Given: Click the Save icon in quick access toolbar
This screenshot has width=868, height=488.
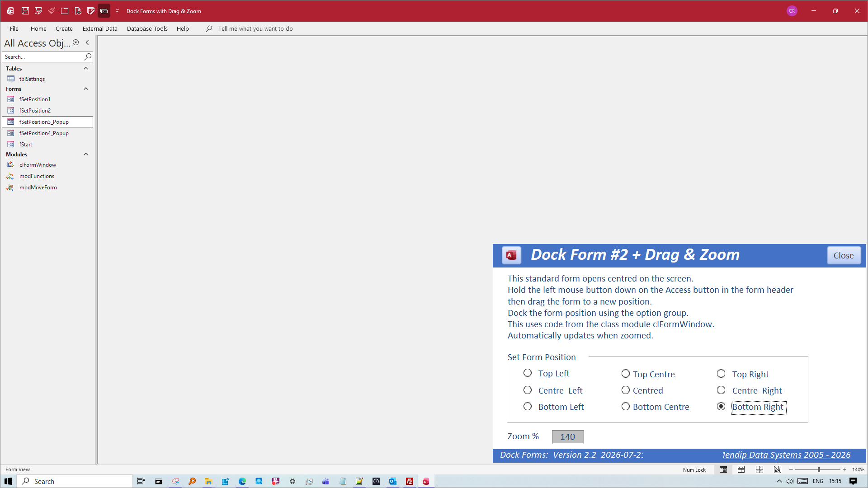Looking at the screenshot, I should pyautogui.click(x=25, y=11).
